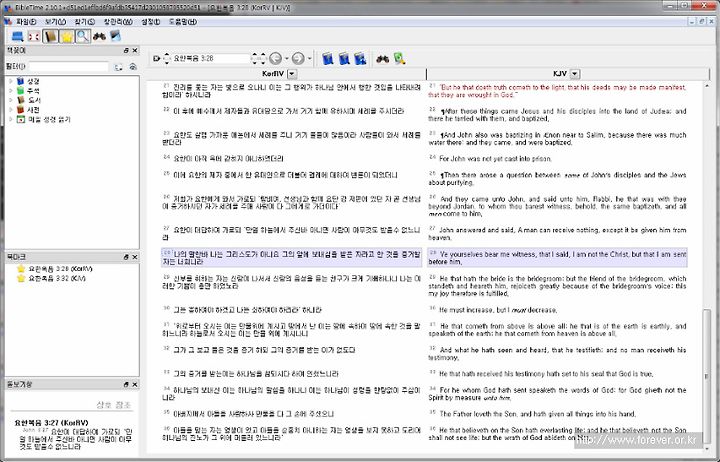720x462 pixels.
Task: Open the 창관리 menu
Action: pos(118,22)
